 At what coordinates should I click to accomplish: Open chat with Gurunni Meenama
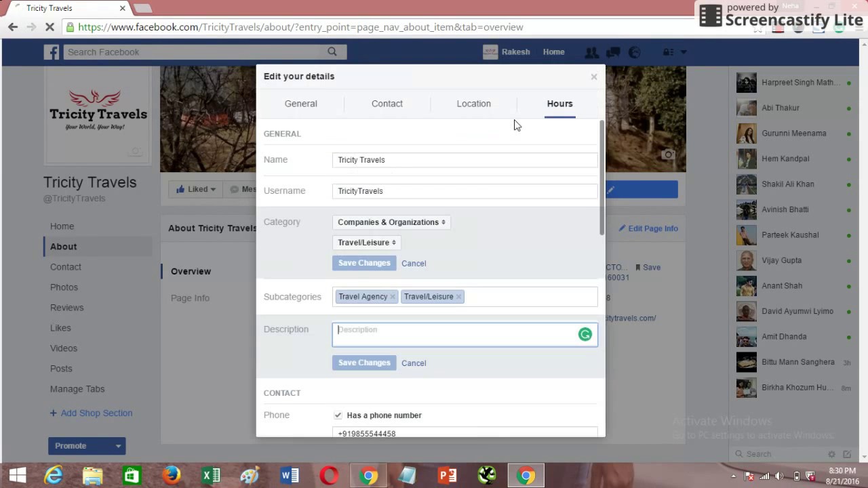pyautogui.click(x=793, y=134)
